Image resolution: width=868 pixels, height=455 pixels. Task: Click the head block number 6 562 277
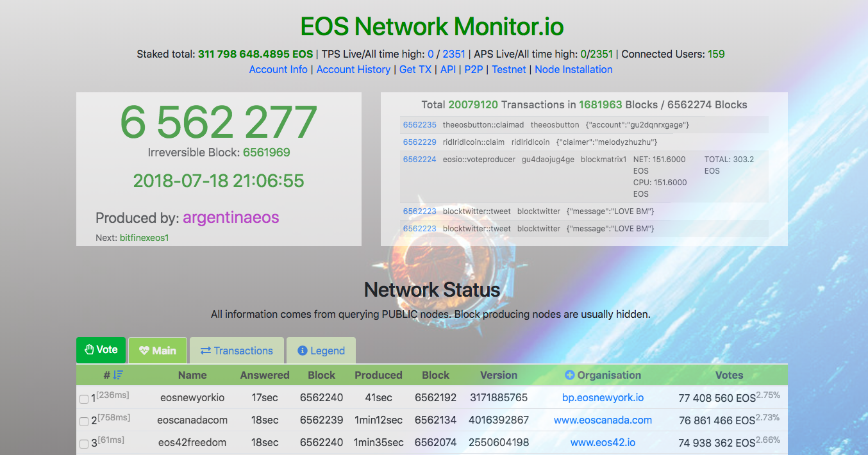click(219, 122)
